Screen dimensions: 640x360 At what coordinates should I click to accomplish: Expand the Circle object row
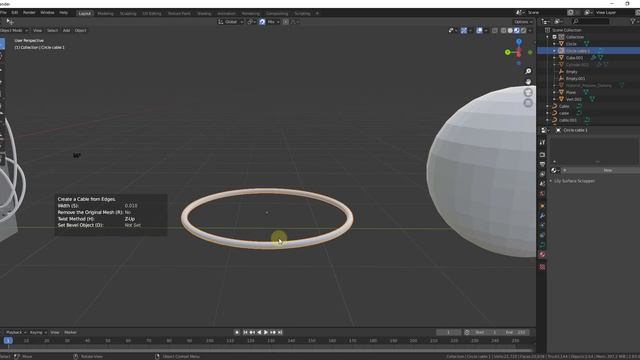[554, 44]
